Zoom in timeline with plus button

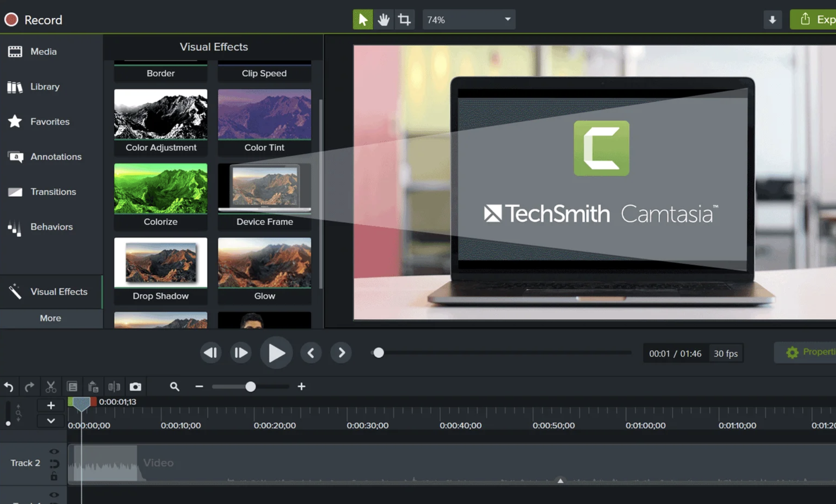(x=302, y=387)
